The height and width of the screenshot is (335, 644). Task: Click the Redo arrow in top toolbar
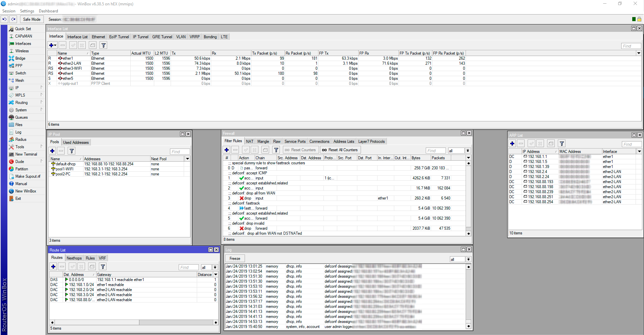(13, 19)
